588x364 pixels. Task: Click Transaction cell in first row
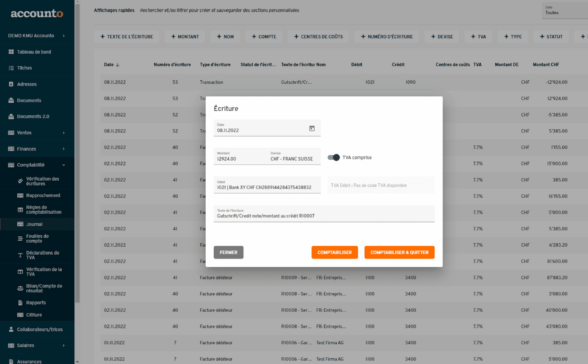212,82
